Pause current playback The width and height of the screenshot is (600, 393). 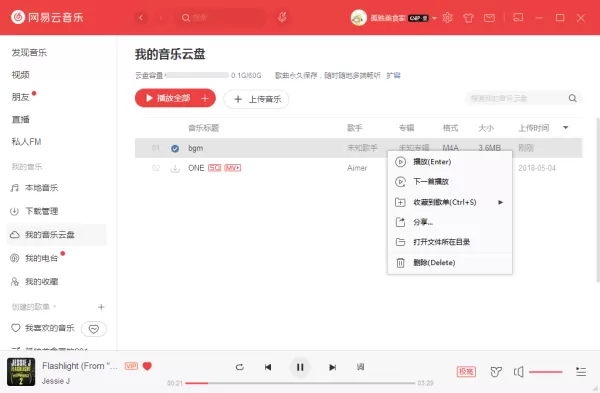click(300, 367)
